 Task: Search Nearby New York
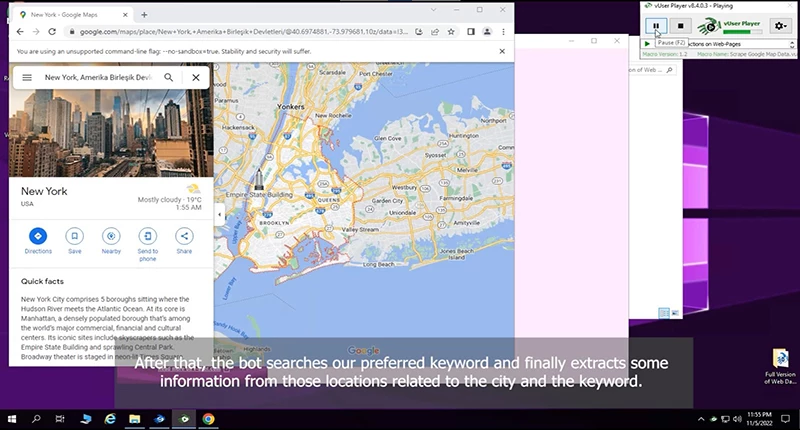coord(111,241)
